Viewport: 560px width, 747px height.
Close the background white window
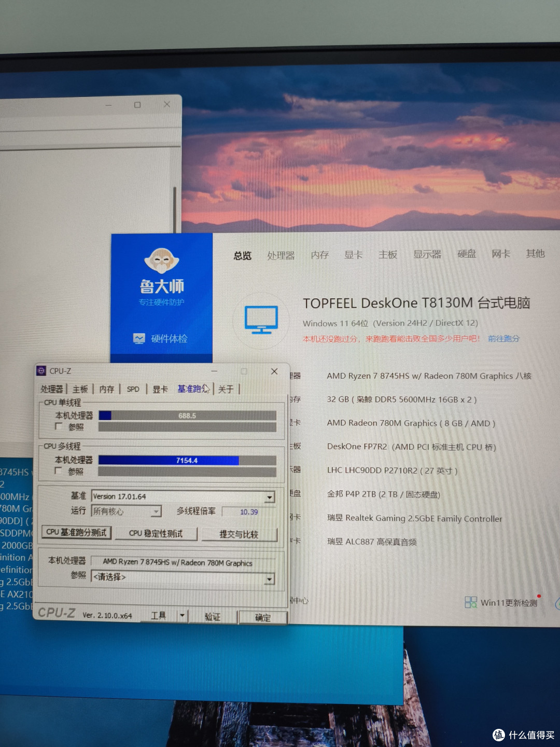click(x=167, y=104)
